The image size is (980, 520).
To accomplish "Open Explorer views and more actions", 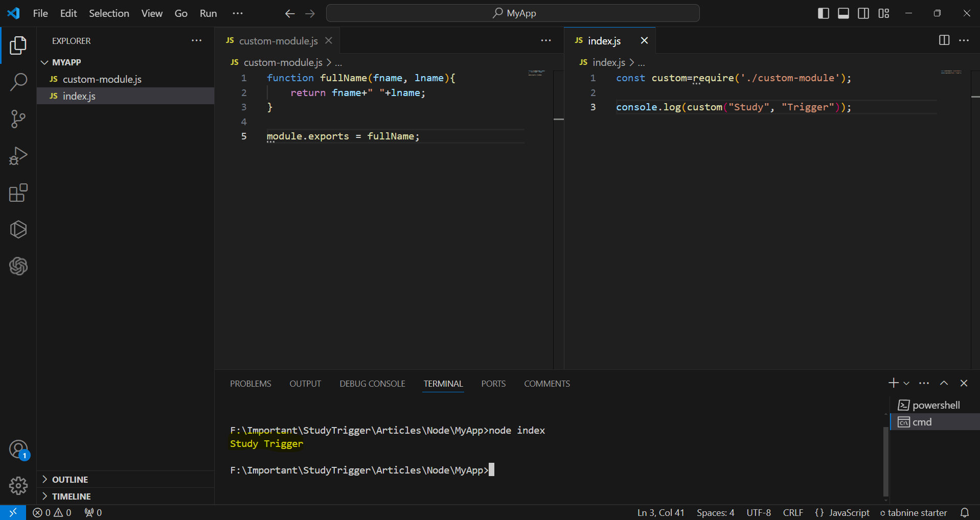I will (x=196, y=40).
